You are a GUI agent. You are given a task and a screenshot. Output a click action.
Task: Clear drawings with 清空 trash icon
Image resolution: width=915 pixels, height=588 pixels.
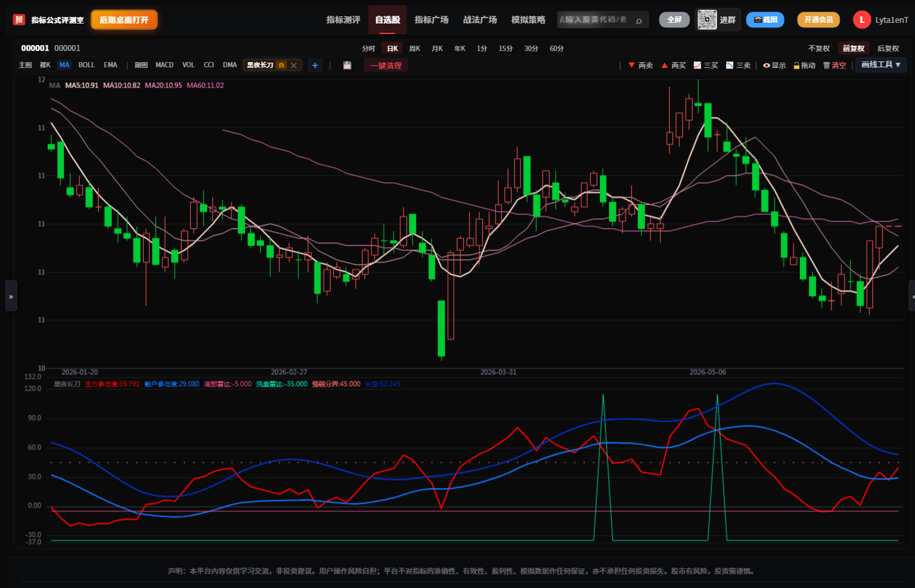click(835, 65)
